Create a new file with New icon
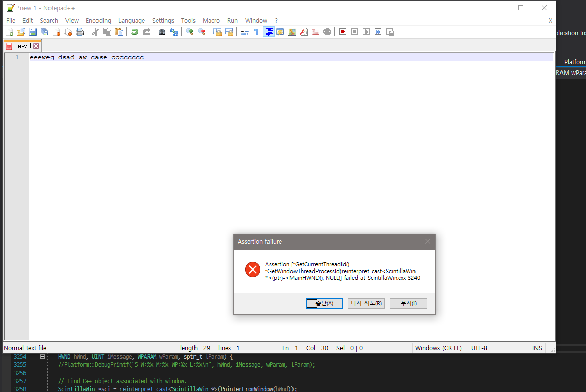This screenshot has height=392, width=586. click(x=10, y=32)
